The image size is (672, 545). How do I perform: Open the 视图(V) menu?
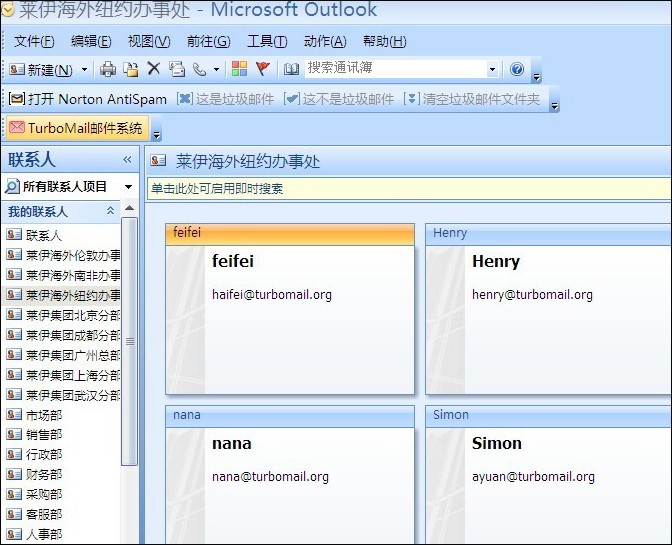(x=149, y=42)
